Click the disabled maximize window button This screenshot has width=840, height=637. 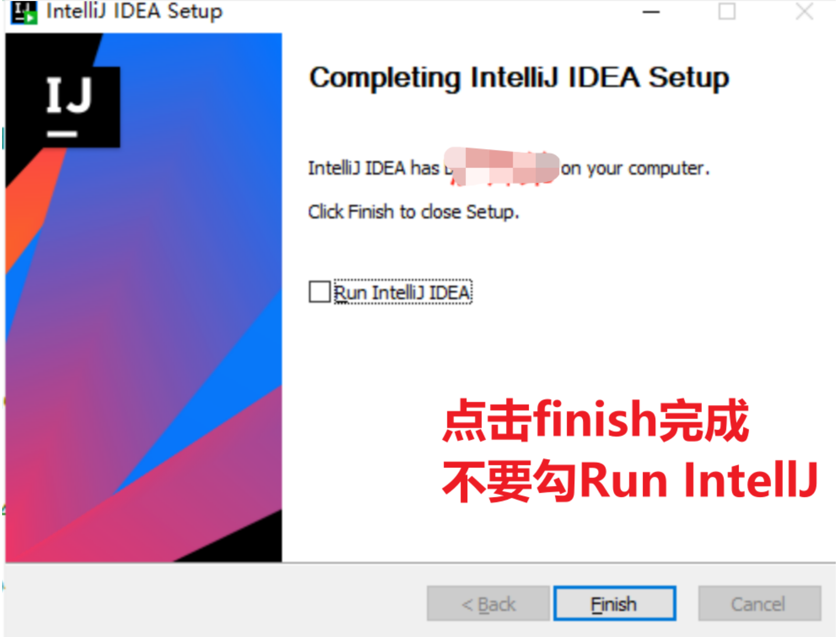point(727,12)
